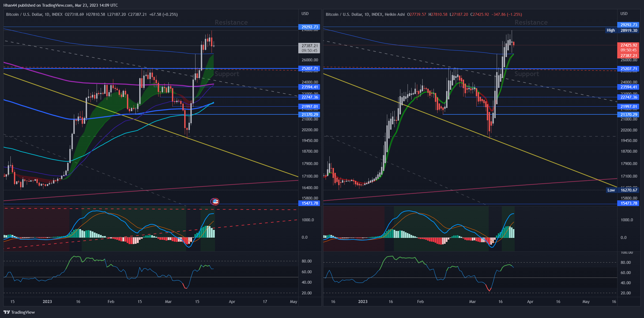Image resolution: width=644 pixels, height=318 pixels.
Task: Click the left MACD pane '1000.0' scale value
Action: 308,220
